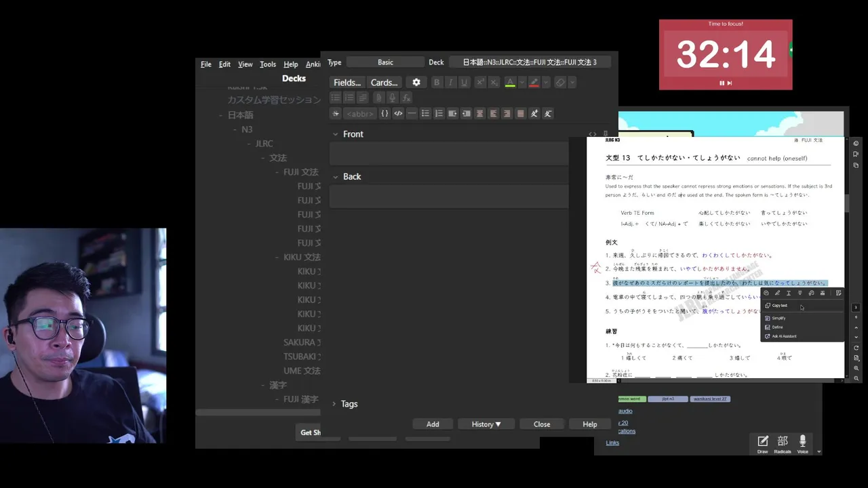The image size is (868, 488).
Task: Choose Ask AI Assistant in PDF menu
Action: 802,336
